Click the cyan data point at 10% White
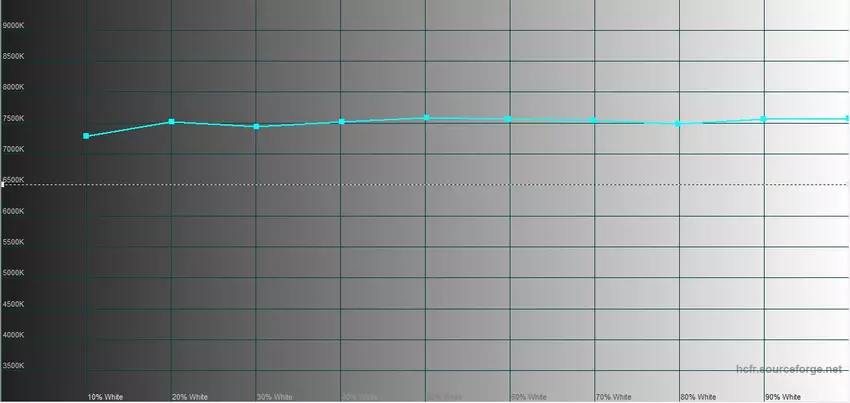Image resolution: width=850 pixels, height=403 pixels. 87,136
